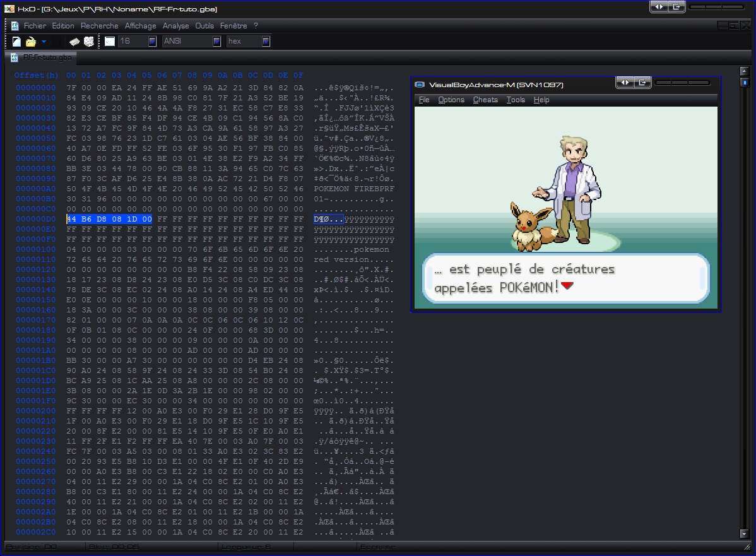756x556 pixels.
Task: Open the Affichage menu
Action: 140,26
